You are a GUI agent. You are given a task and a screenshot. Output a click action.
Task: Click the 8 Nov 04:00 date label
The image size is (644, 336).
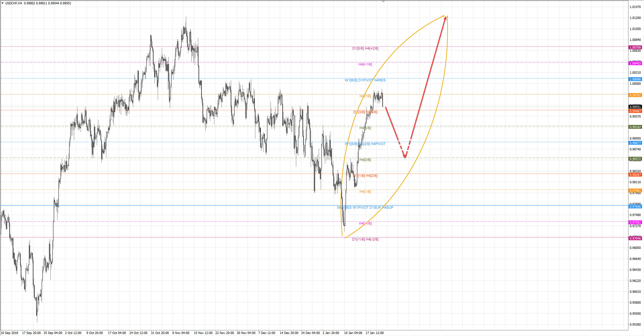[x=181, y=333]
